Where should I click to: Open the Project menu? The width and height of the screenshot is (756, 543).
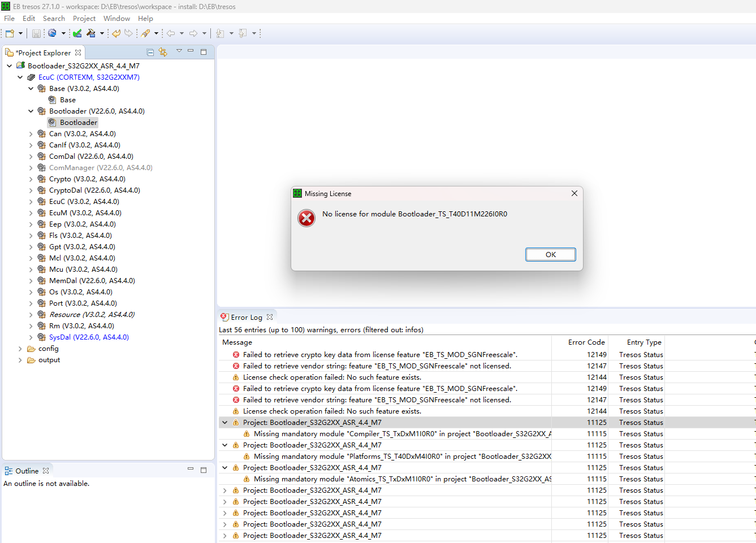coord(84,18)
